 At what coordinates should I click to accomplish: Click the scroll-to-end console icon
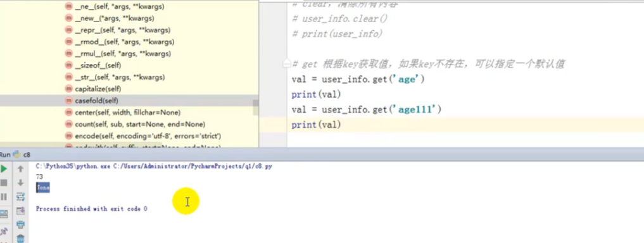(x=20, y=211)
